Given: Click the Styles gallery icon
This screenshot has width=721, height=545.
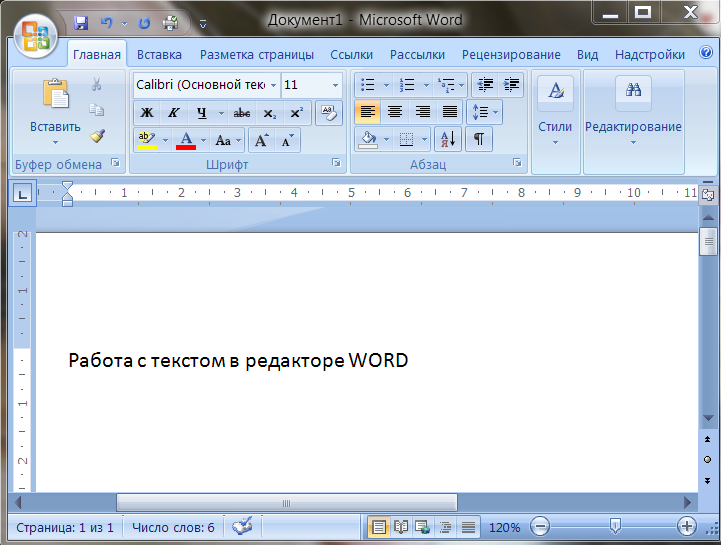Looking at the screenshot, I should tap(555, 92).
